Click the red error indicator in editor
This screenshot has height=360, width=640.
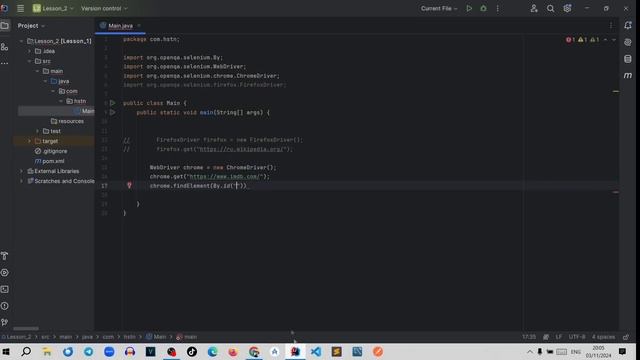[x=570, y=40]
